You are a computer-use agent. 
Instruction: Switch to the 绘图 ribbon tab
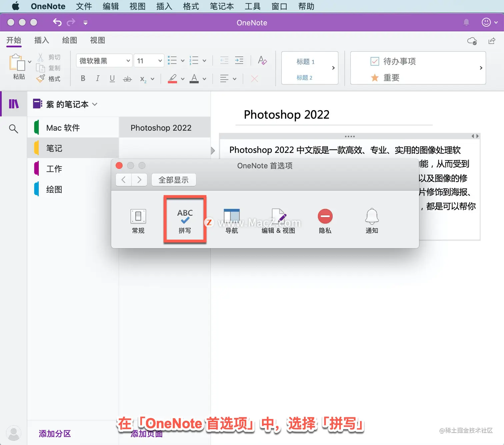pos(70,40)
